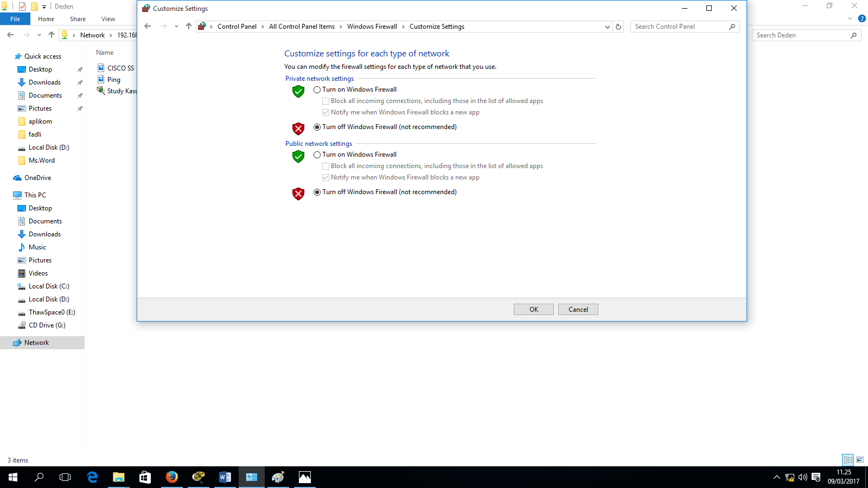Screen dimensions: 868x488
Task: Open CD Drive (G:) in the sidebar
Action: point(47,325)
